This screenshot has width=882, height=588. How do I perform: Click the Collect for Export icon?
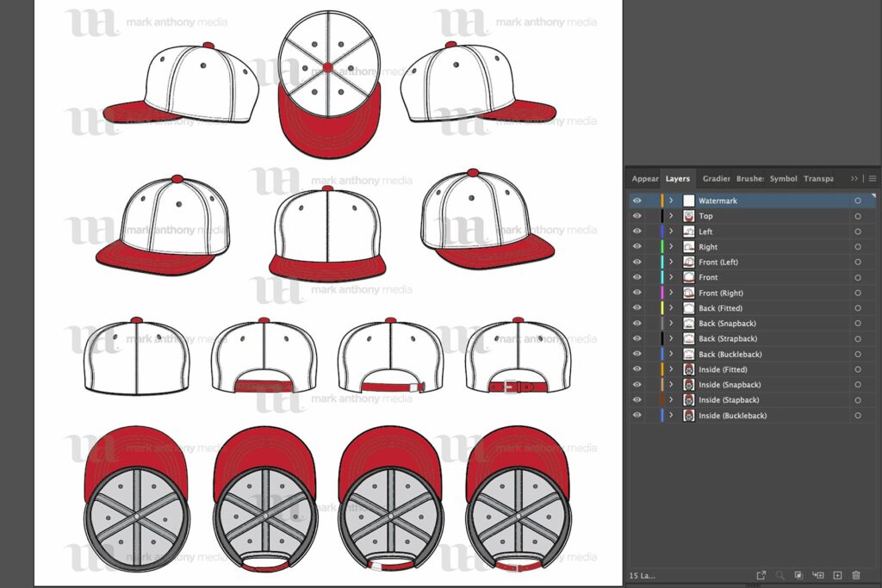click(761, 574)
